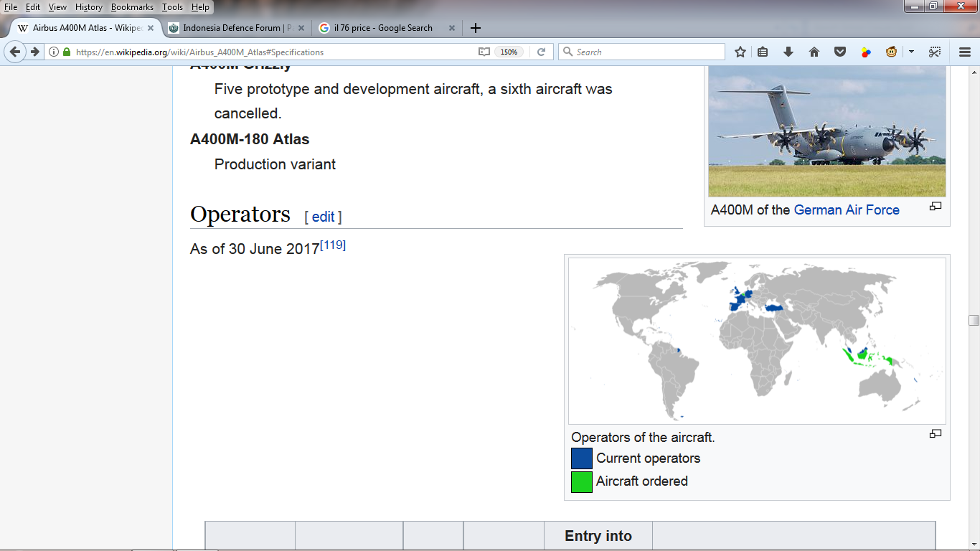Close the Indonesia Defence Forum tab
The width and height of the screenshot is (980, 551).
click(301, 28)
